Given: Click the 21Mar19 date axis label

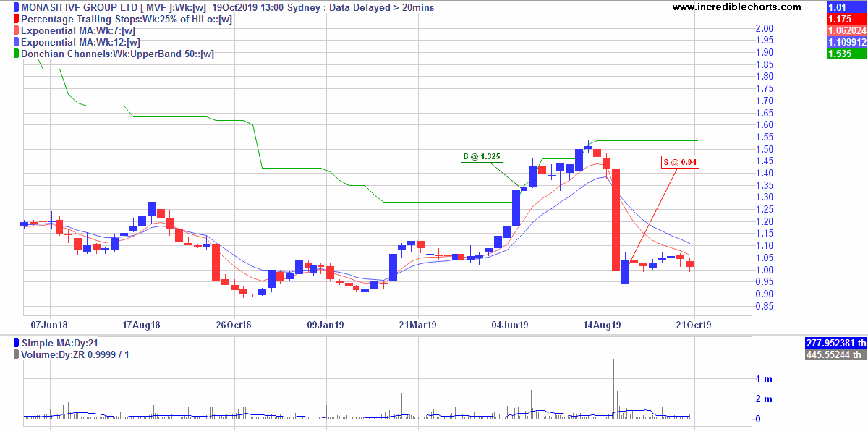Looking at the screenshot, I should click(x=418, y=325).
